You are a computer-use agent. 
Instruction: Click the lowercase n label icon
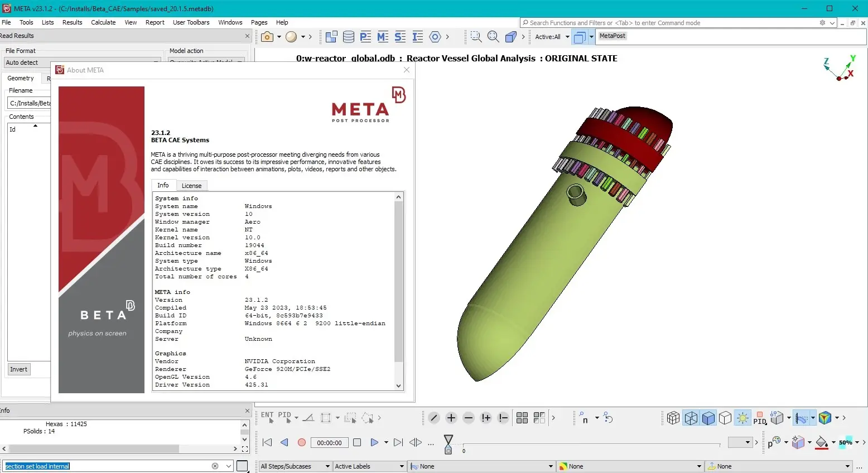coord(584,418)
